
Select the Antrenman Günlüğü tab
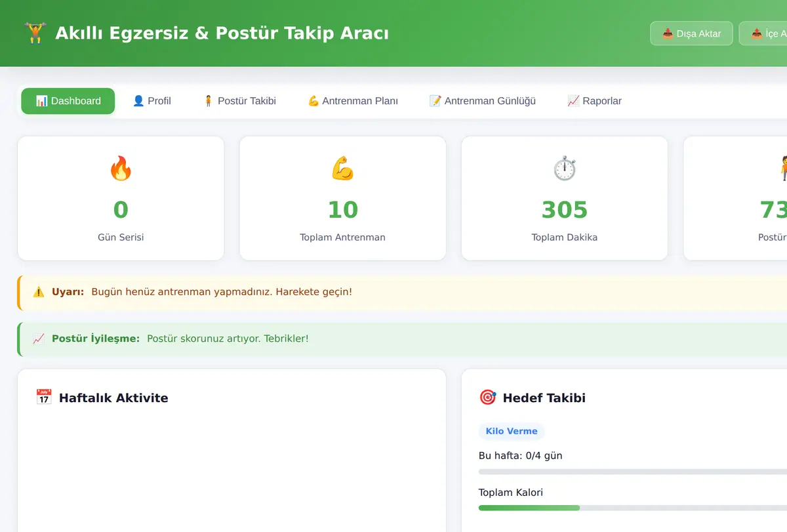(483, 101)
